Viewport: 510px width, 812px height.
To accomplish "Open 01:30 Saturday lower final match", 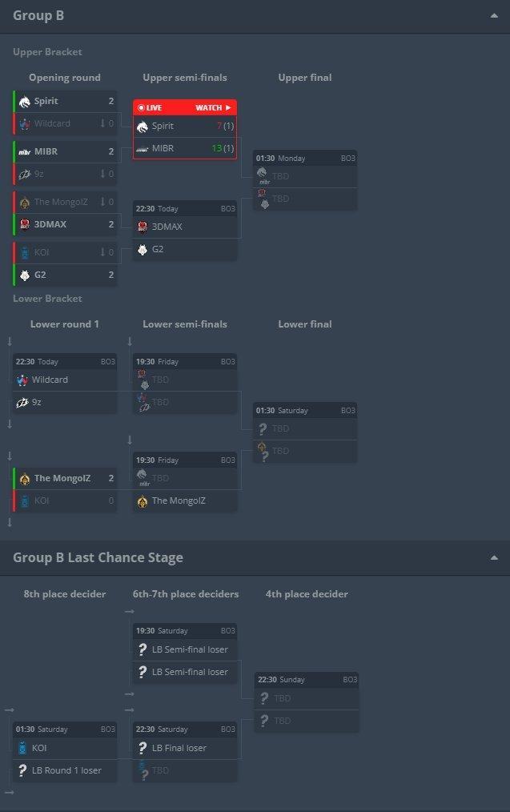I will (x=305, y=432).
